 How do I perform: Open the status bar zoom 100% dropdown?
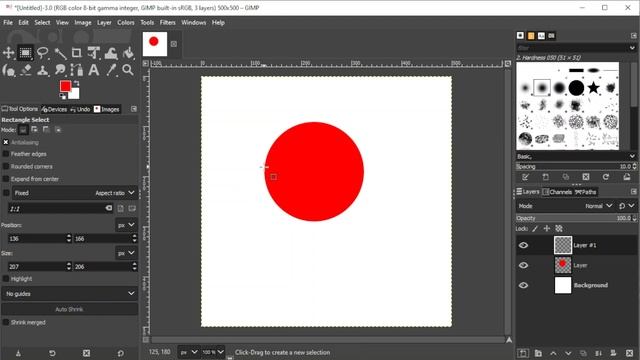(x=213, y=352)
